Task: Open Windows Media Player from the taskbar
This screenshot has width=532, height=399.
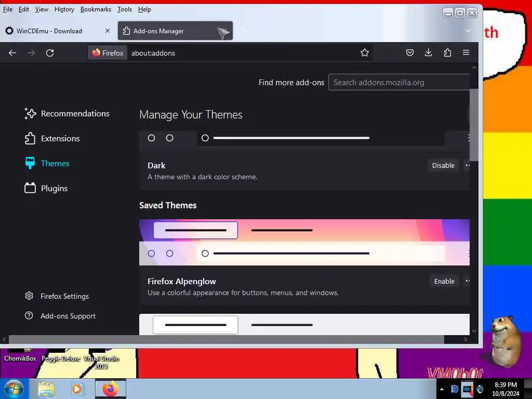Action: pyautogui.click(x=77, y=389)
